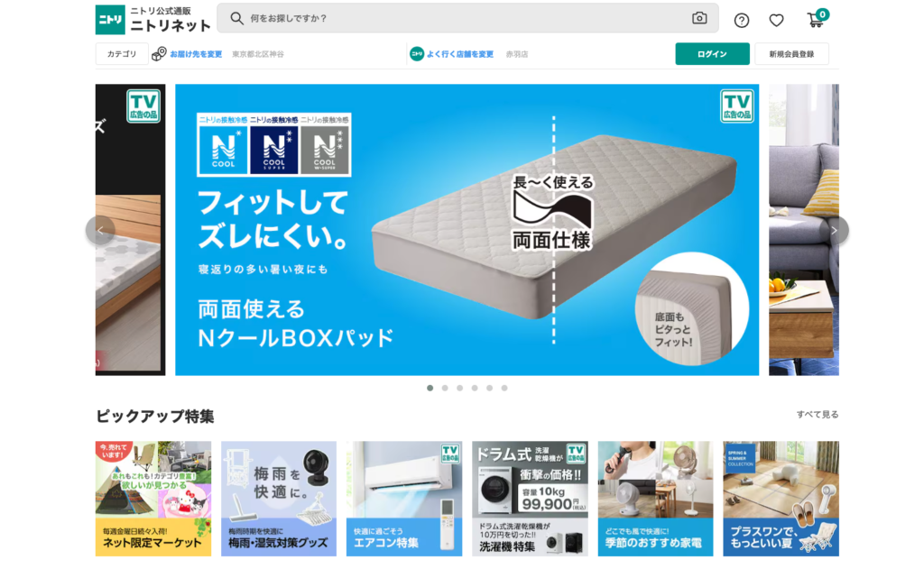Open the shopping cart icon
The height and width of the screenshot is (578, 924).
816,20
